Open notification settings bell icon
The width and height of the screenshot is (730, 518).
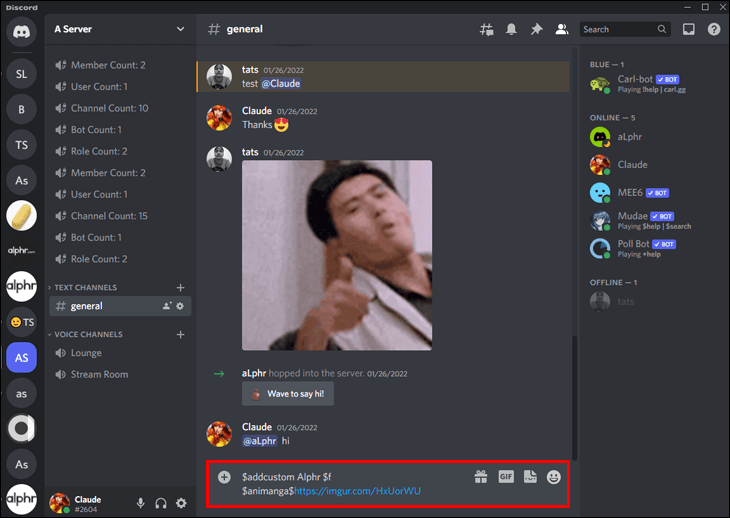511,29
